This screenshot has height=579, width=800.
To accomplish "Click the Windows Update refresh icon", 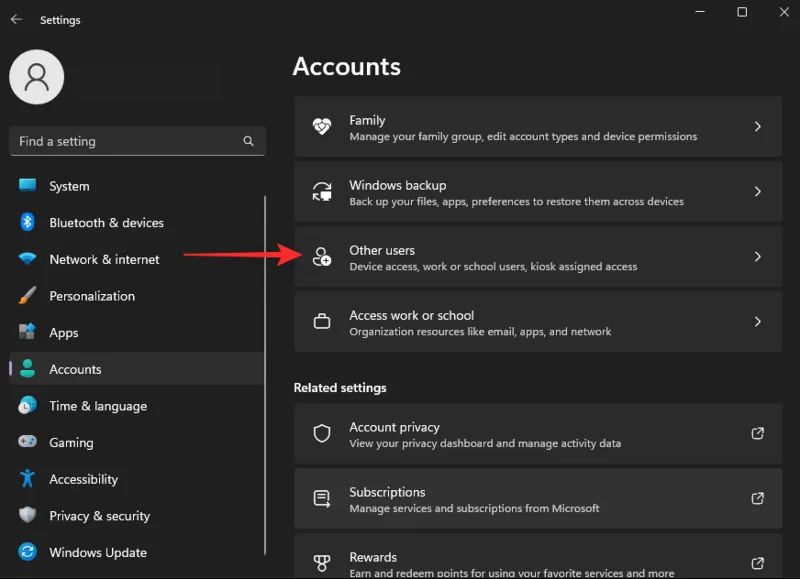I will click(x=28, y=551).
